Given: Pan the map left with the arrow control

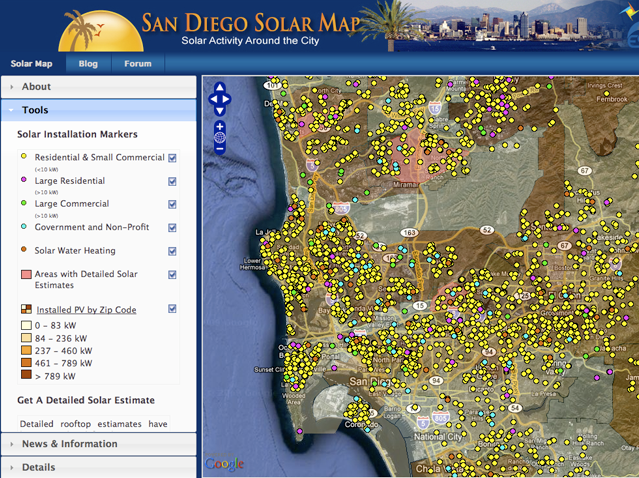Looking at the screenshot, I should coord(213,99).
